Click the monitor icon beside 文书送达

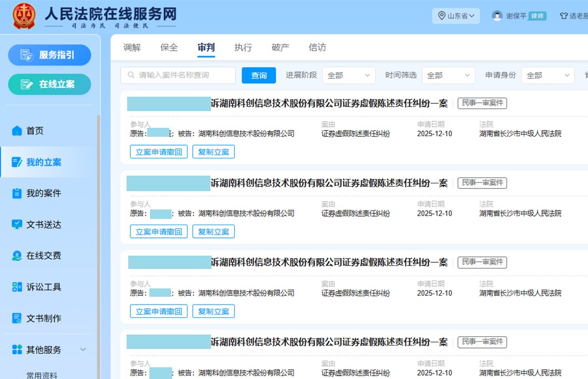click(17, 225)
